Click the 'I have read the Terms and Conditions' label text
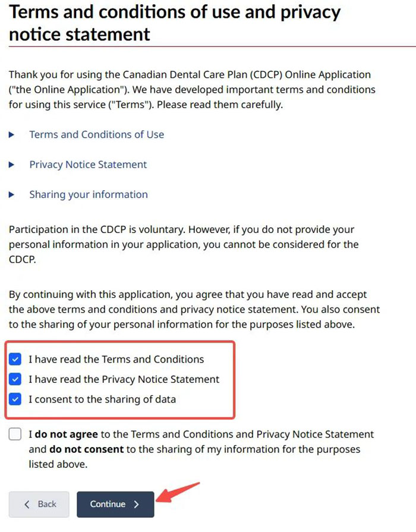 click(116, 360)
